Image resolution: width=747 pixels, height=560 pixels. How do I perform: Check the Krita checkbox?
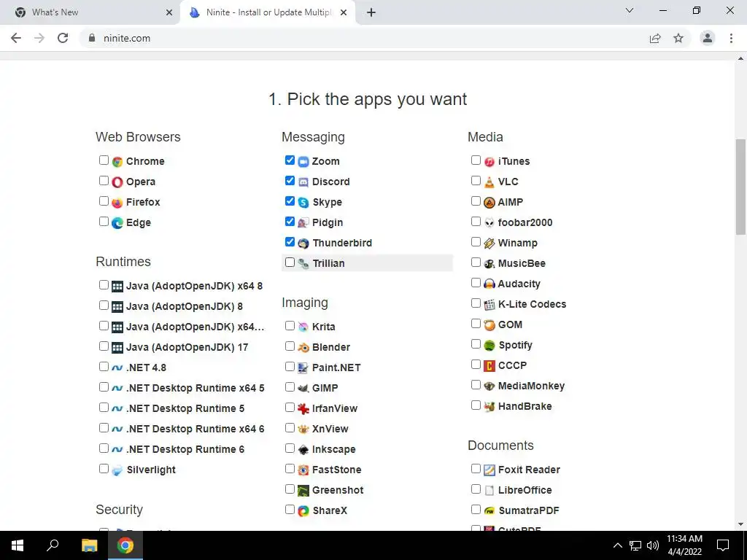290,325
